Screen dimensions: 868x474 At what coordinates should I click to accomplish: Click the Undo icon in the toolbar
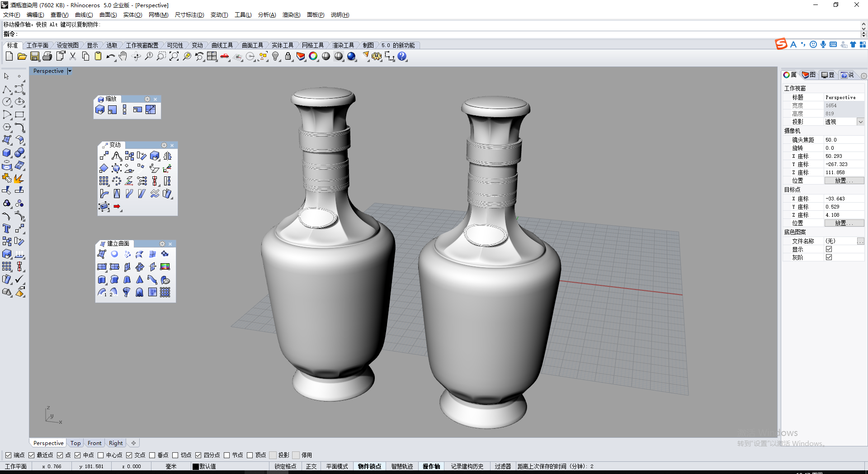click(110, 57)
